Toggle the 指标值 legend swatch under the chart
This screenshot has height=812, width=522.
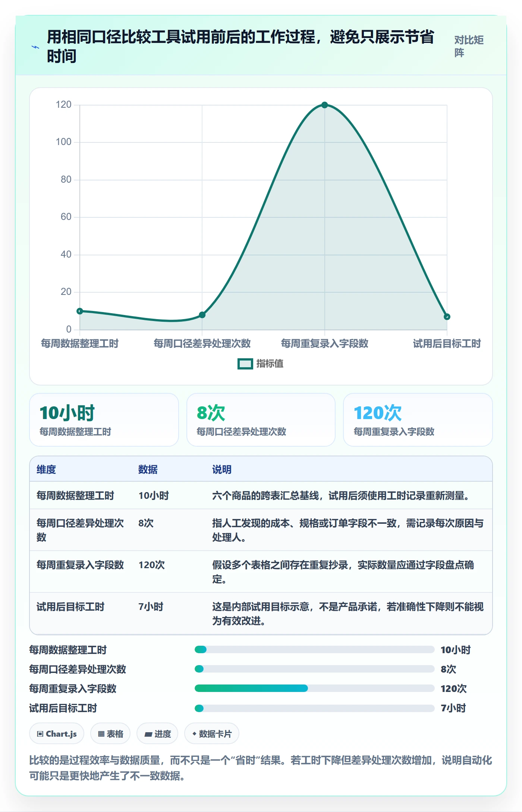245,363
